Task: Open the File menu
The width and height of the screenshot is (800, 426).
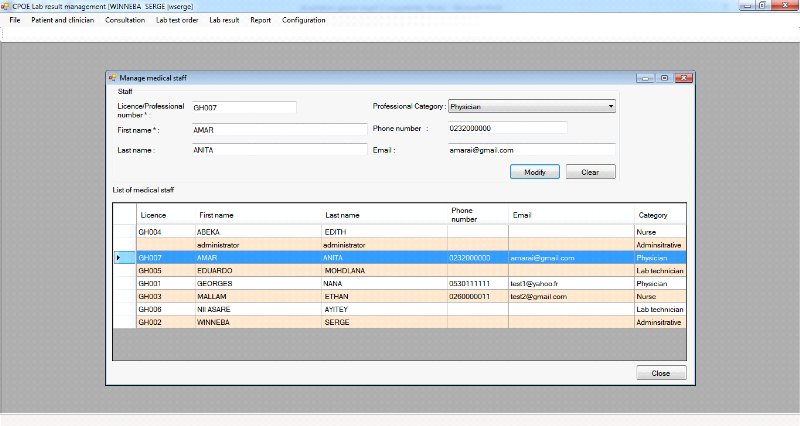Action: [14, 20]
